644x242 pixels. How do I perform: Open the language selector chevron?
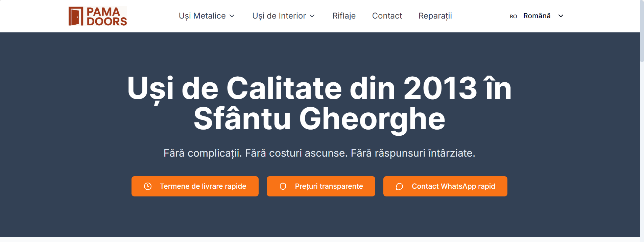[561, 16]
